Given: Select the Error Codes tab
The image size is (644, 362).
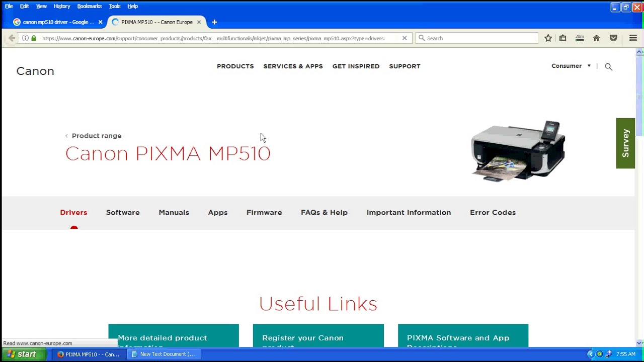Looking at the screenshot, I should 493,213.
